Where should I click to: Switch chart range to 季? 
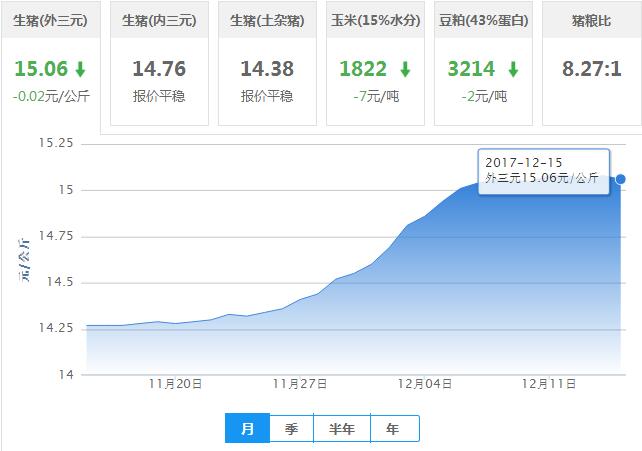(x=292, y=428)
